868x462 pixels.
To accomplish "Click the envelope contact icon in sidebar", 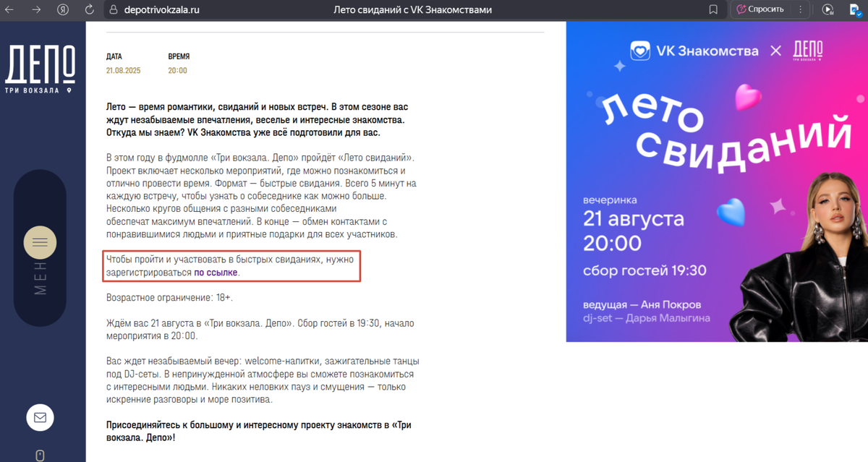I will pos(40,418).
